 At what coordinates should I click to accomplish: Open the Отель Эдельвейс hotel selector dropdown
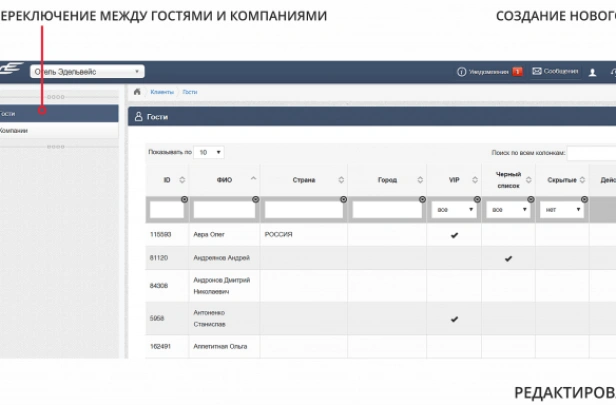tap(88, 71)
